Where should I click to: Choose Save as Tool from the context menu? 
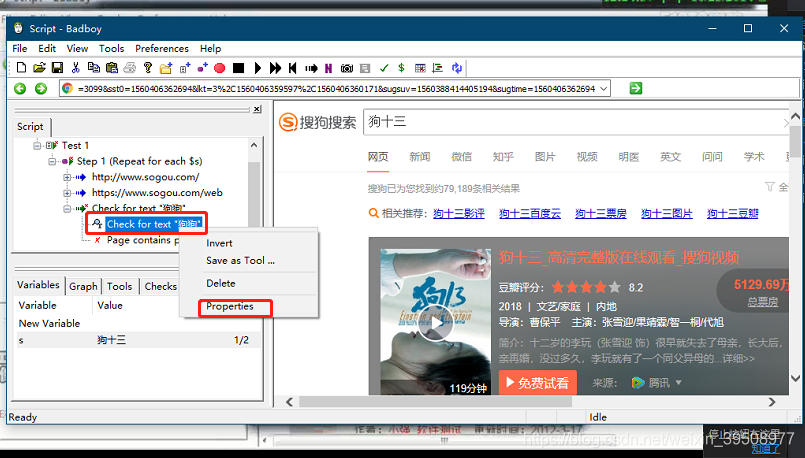(240, 260)
